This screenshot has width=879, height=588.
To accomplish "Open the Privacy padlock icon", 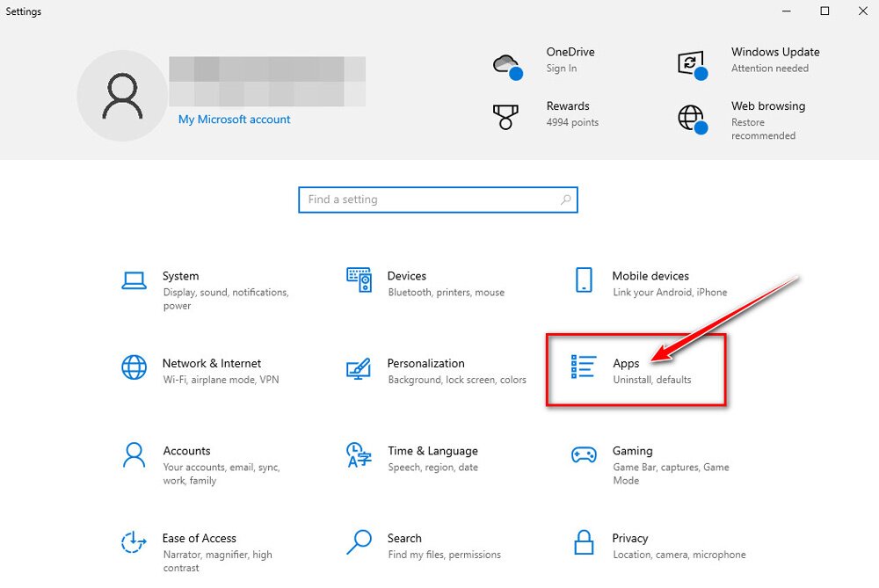I will click(584, 542).
